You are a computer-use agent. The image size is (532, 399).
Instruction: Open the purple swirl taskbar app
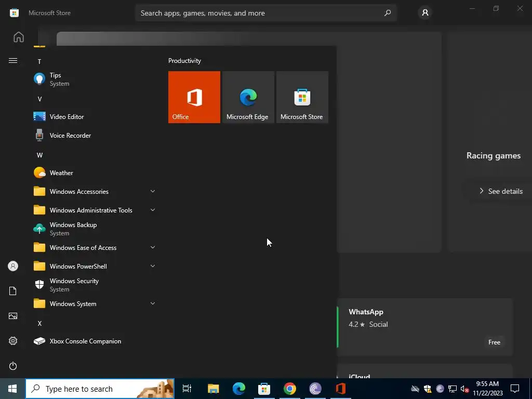tap(315, 389)
